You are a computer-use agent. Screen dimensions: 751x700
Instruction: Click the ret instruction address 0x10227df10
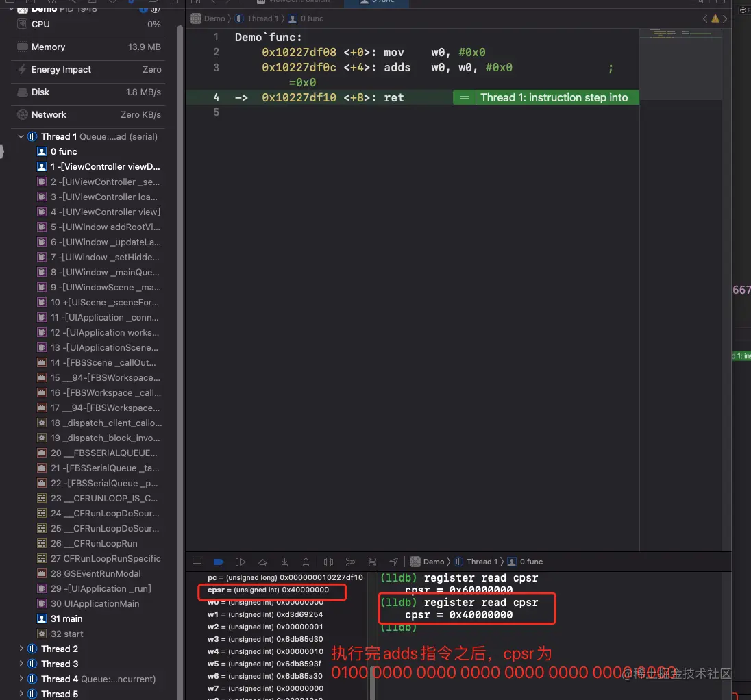pos(299,98)
